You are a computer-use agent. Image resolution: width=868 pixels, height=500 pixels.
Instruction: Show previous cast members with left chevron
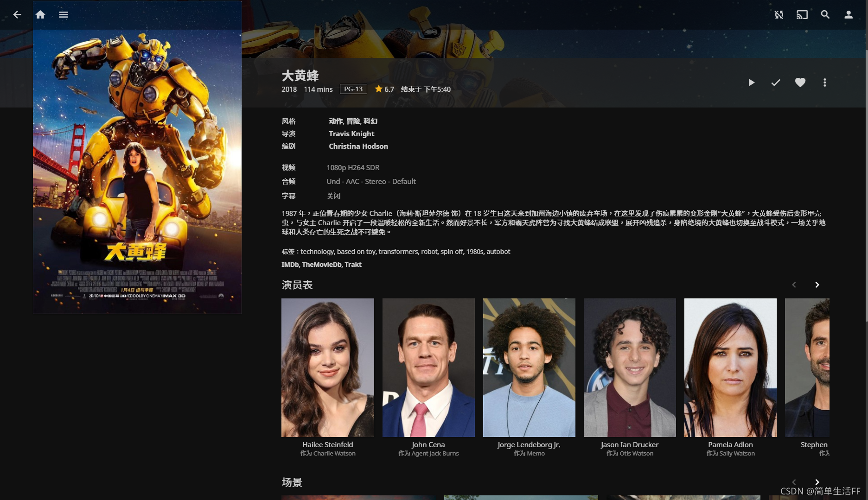coord(794,285)
